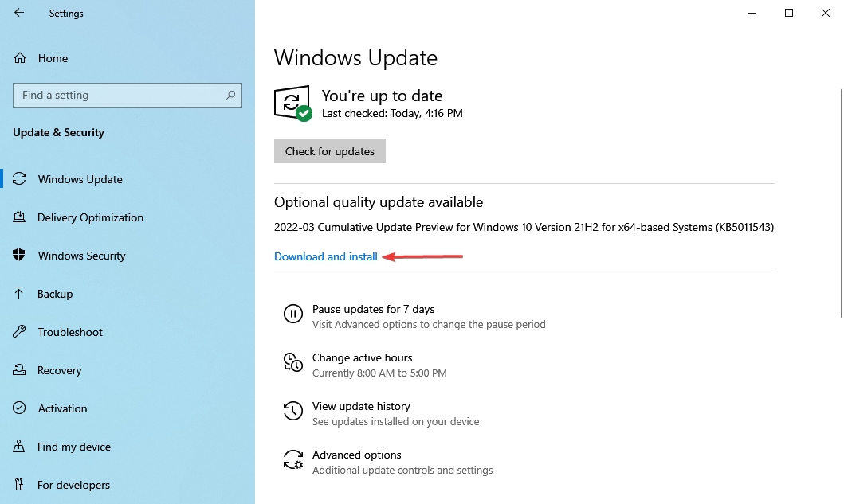The width and height of the screenshot is (844, 504).
Task: Open the Backup section
Action: coord(55,294)
